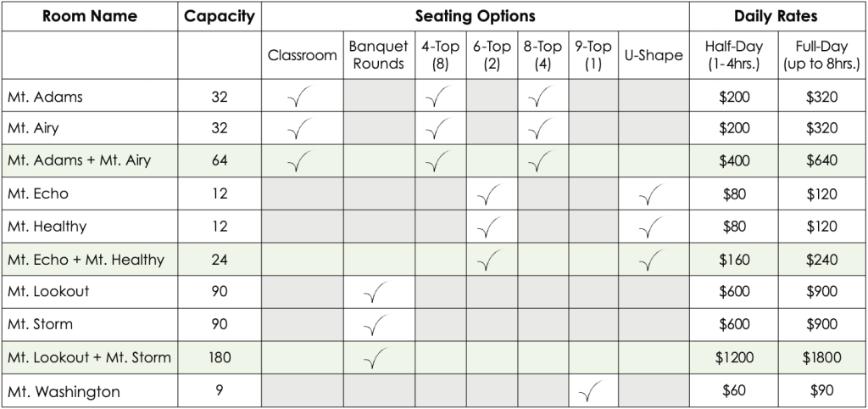
Task: Toggle the 6-Top checkmark for Mt. Healthy
Action: pos(487,227)
